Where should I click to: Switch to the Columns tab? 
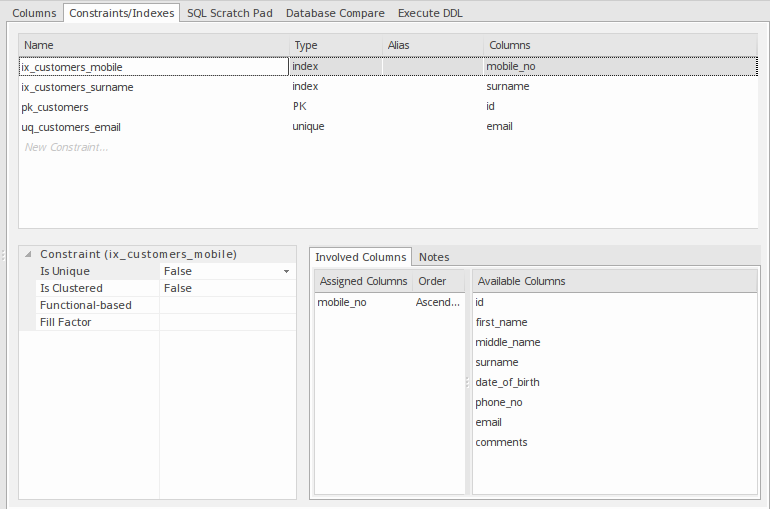pos(34,13)
